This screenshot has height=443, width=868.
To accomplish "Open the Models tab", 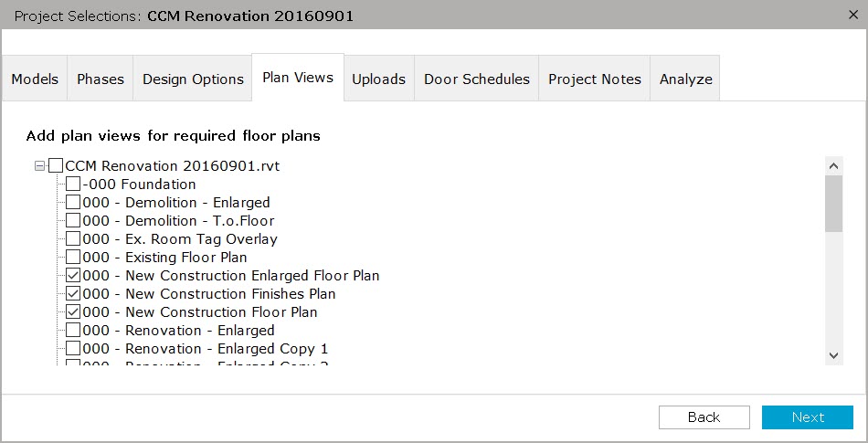I will (x=35, y=79).
